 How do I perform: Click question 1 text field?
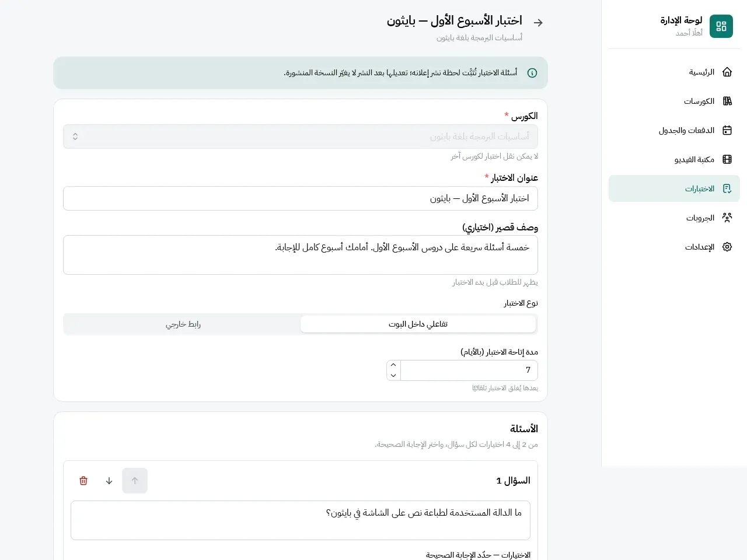click(301, 520)
